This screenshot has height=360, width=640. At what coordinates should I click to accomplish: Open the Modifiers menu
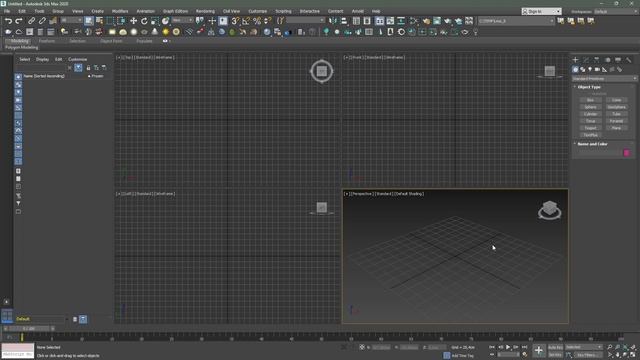point(120,11)
